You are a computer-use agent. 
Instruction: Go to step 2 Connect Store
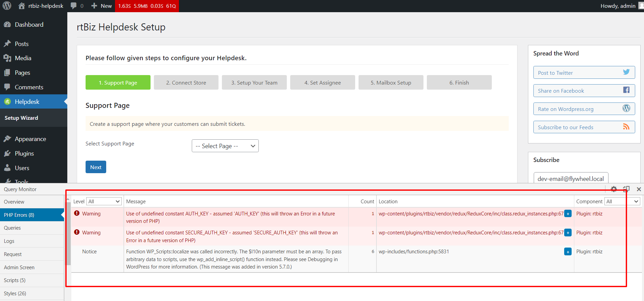186,83
